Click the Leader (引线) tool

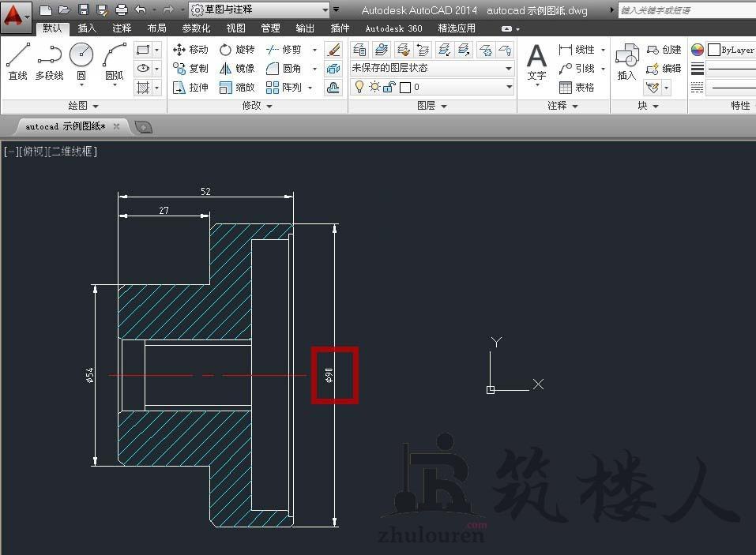coord(576,69)
